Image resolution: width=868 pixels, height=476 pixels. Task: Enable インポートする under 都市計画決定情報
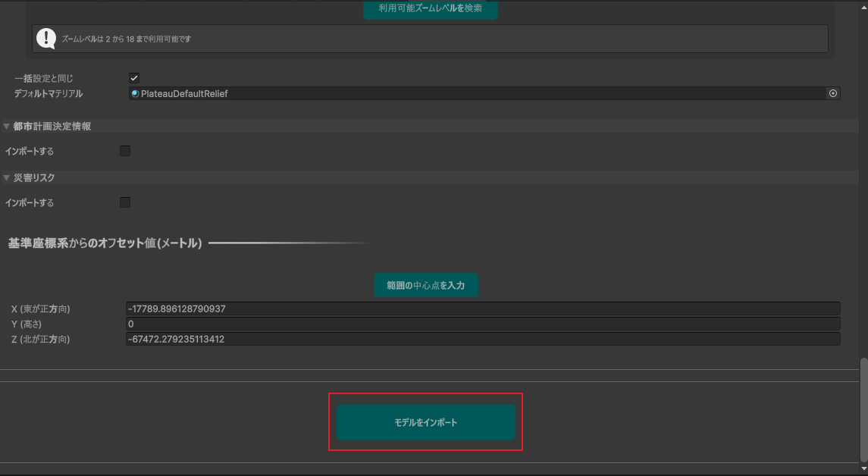pos(124,150)
